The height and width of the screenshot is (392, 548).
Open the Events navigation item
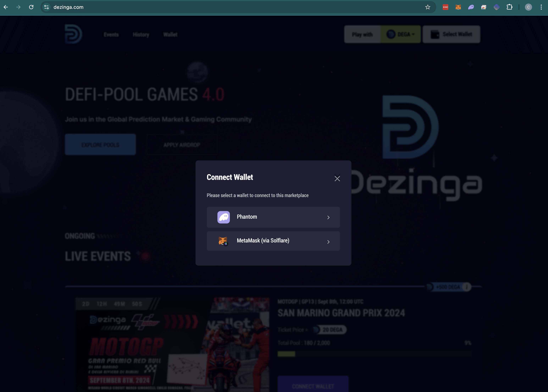point(111,35)
